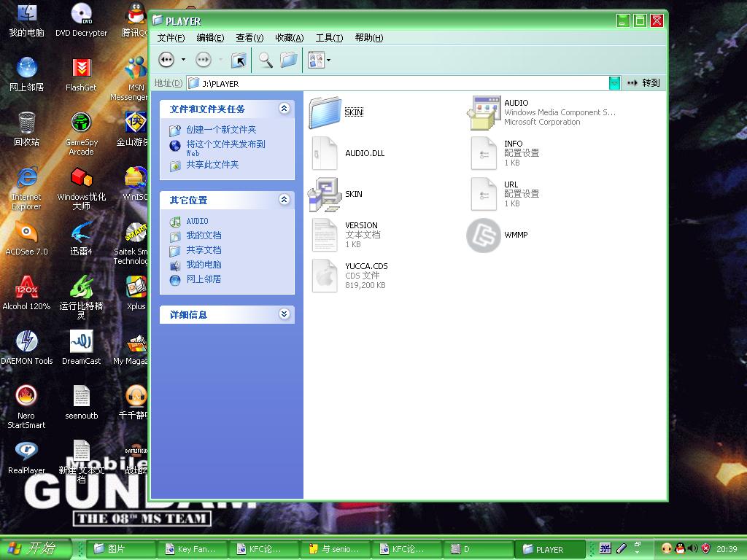Switch to 与 senio taskbar window

pyautogui.click(x=337, y=549)
